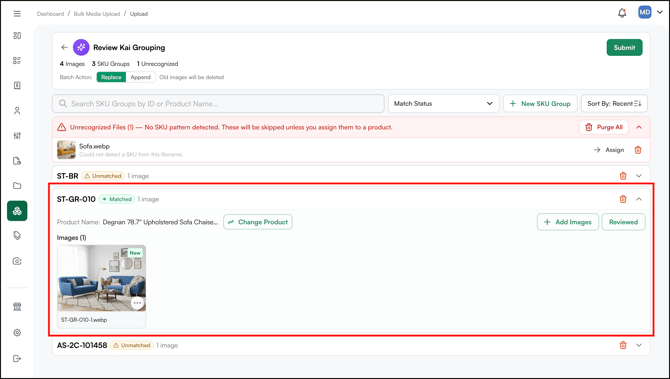
Task: Select the Append batch action
Action: (x=141, y=77)
